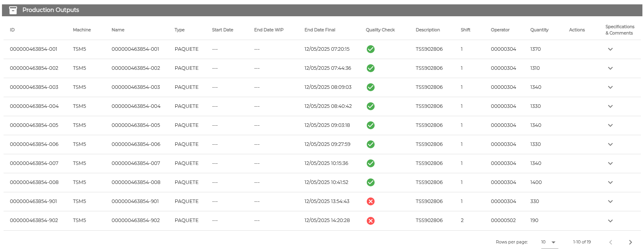The image size is (644, 249).
Task: Click the Quality Check column header
Action: [x=380, y=30]
